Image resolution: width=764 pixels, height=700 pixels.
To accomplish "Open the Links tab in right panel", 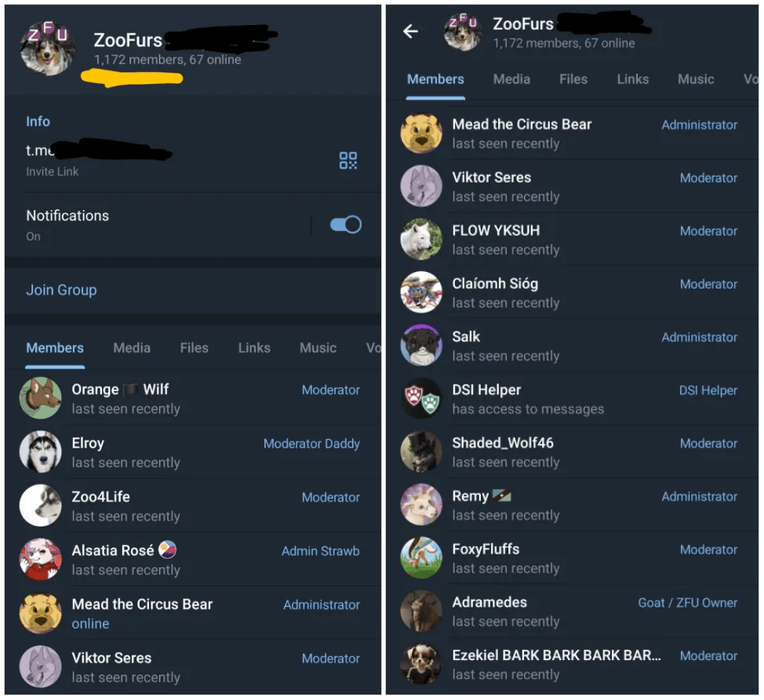I will (632, 79).
